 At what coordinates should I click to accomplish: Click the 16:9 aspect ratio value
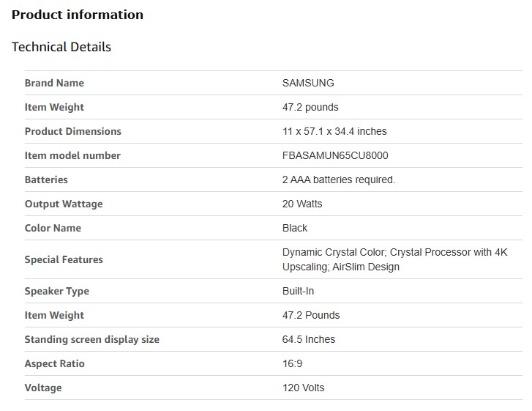[293, 363]
